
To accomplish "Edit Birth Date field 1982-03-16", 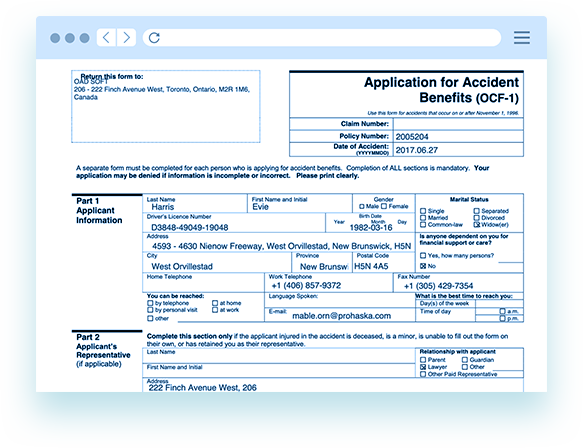I will point(370,223).
